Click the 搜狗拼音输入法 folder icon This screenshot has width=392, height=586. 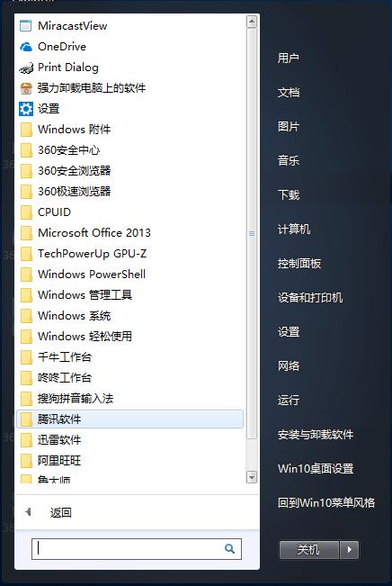[26, 399]
